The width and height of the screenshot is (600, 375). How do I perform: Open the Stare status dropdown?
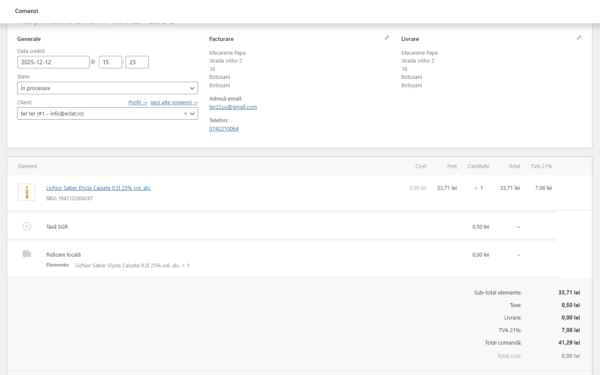(108, 88)
